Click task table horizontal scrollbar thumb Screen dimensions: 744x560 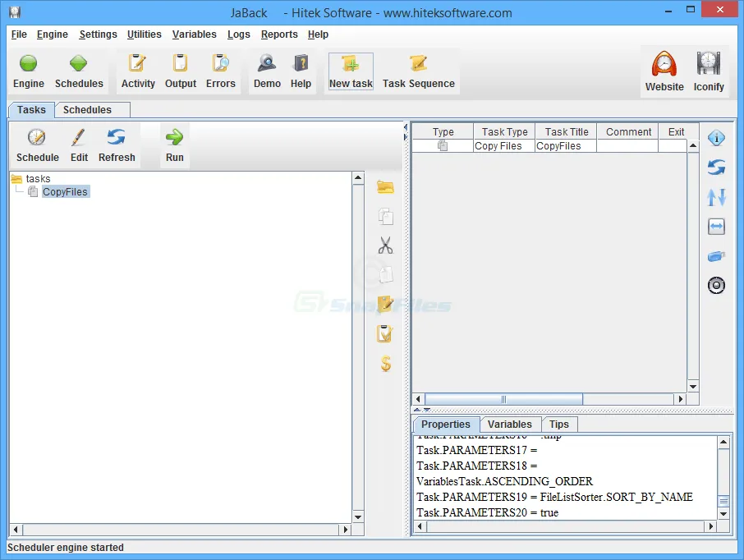(503, 399)
